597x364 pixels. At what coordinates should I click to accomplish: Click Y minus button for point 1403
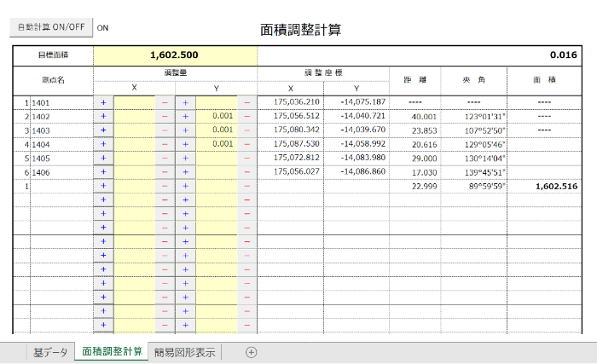tap(246, 130)
